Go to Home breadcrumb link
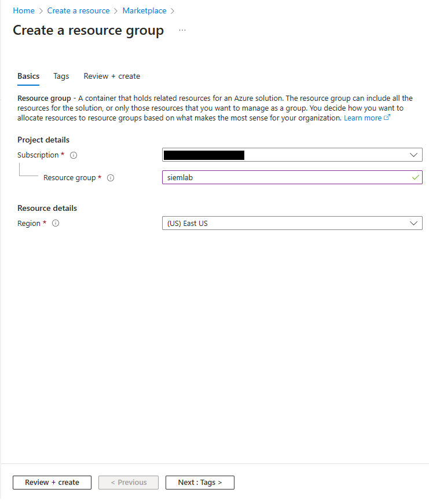Viewport: 429px width, 504px height. tap(24, 10)
